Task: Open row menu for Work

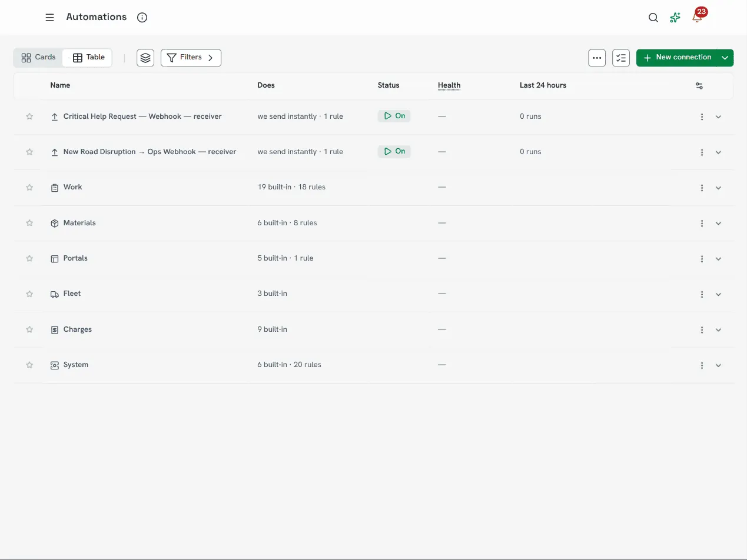Action: pos(702,188)
